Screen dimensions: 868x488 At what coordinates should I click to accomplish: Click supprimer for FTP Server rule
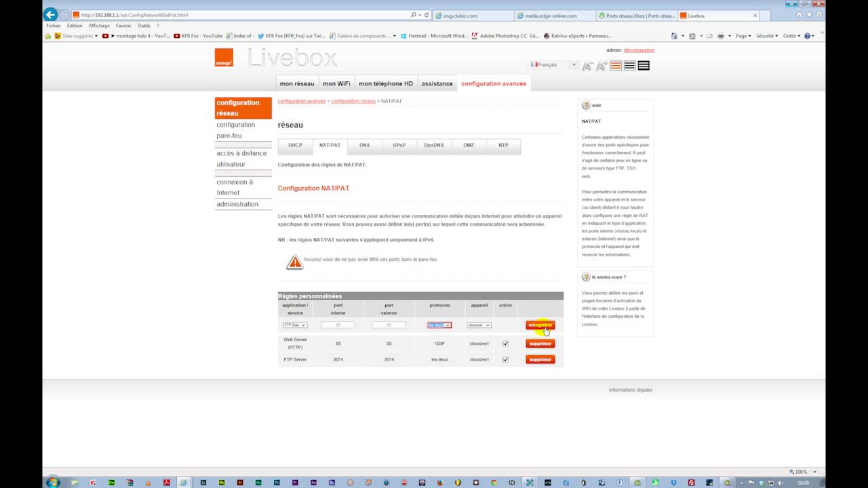(x=540, y=360)
